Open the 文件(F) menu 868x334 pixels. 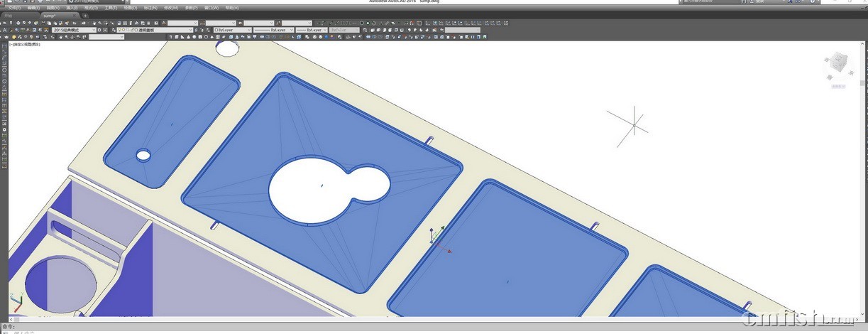[x=14, y=8]
